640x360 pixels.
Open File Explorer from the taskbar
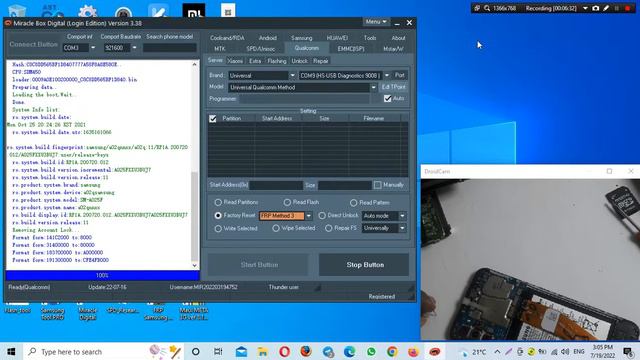tap(262, 351)
